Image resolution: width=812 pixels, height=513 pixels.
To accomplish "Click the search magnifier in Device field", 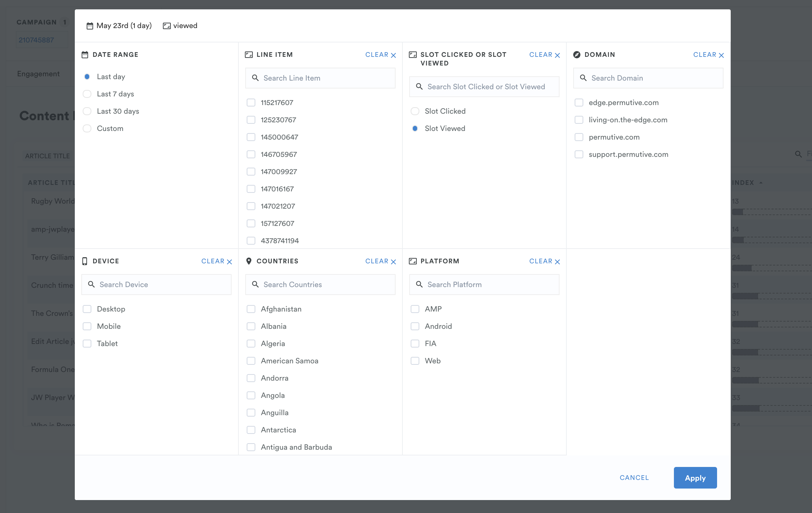I will [91, 285].
